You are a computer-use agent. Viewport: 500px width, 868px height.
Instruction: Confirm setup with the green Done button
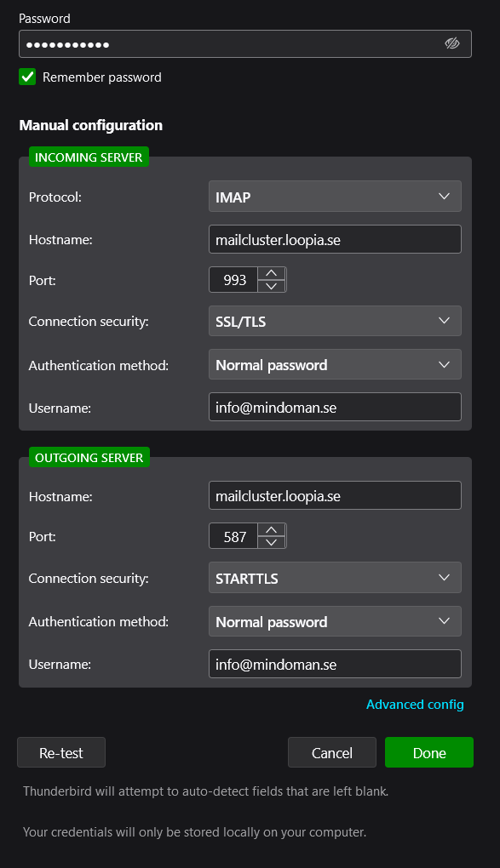[x=429, y=752]
